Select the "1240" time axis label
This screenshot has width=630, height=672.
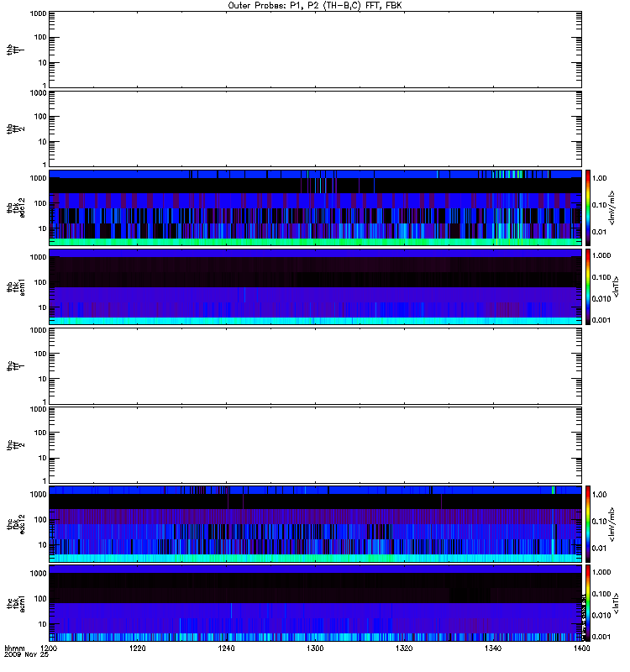(226, 648)
